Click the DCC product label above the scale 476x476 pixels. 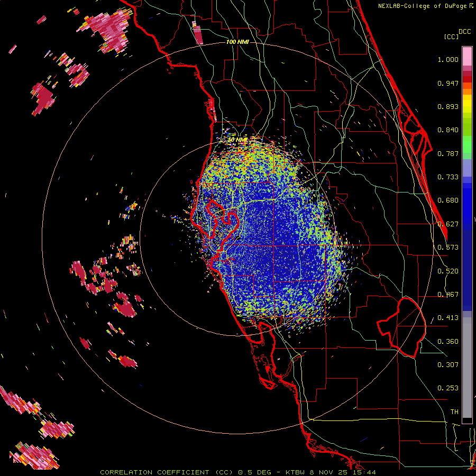(x=464, y=32)
